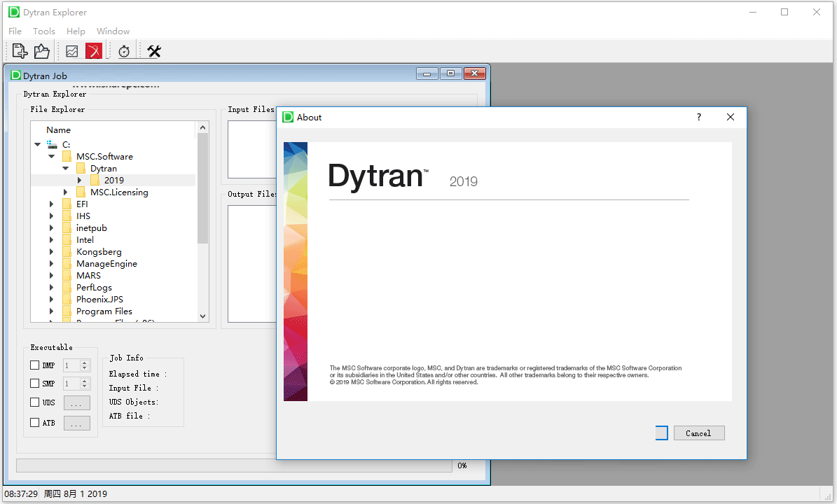Click the tree scrollbar down arrow
The height and width of the screenshot is (504, 837).
point(202,316)
